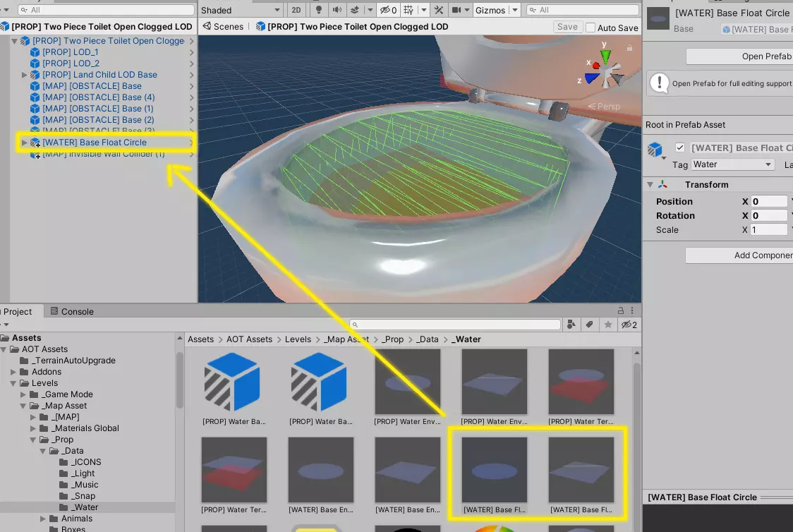Click the Scene view search field
Image resolution: width=793 pixels, height=532 pixels.
click(583, 10)
